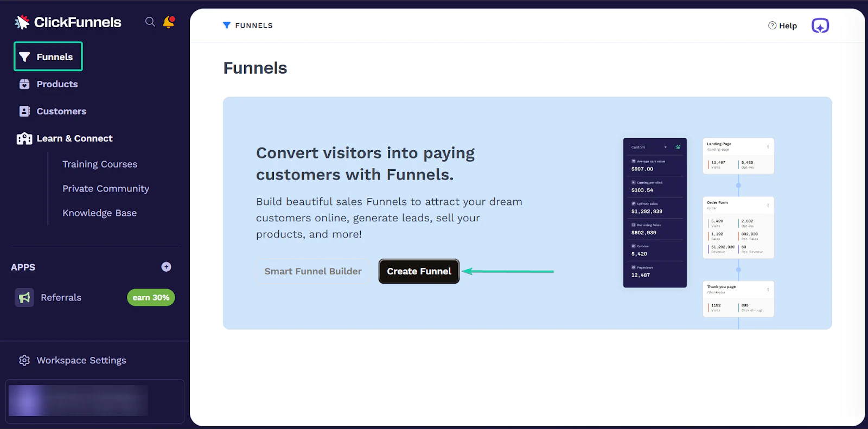Click the Customers contact icon

pyautogui.click(x=24, y=111)
